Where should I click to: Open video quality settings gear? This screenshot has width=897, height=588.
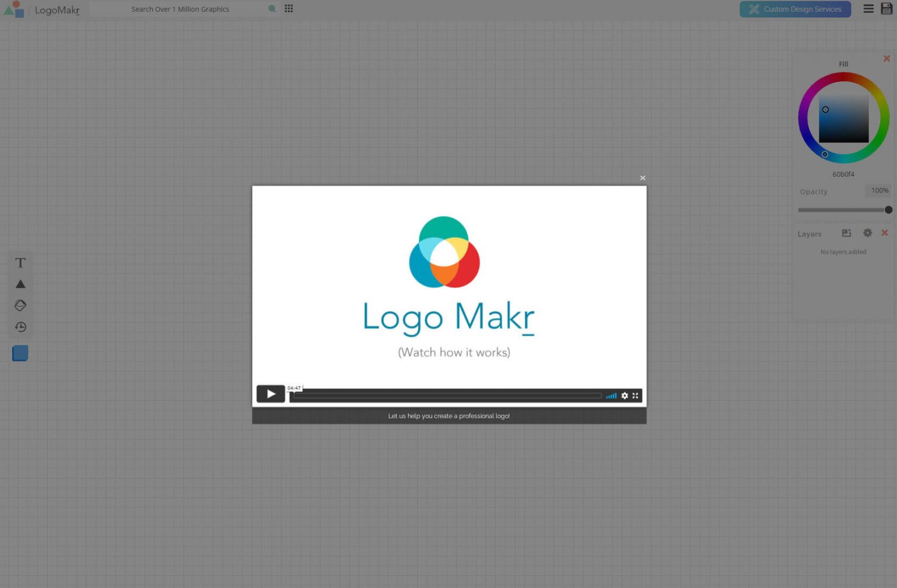click(x=625, y=395)
